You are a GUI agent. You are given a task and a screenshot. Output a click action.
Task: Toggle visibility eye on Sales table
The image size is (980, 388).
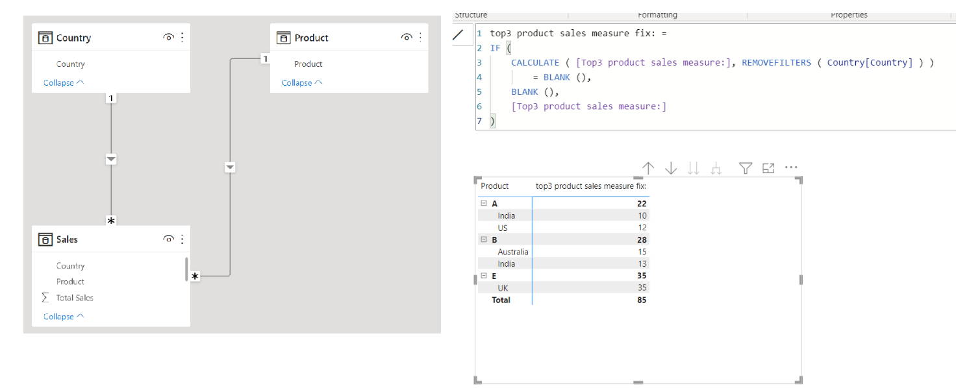click(x=168, y=239)
